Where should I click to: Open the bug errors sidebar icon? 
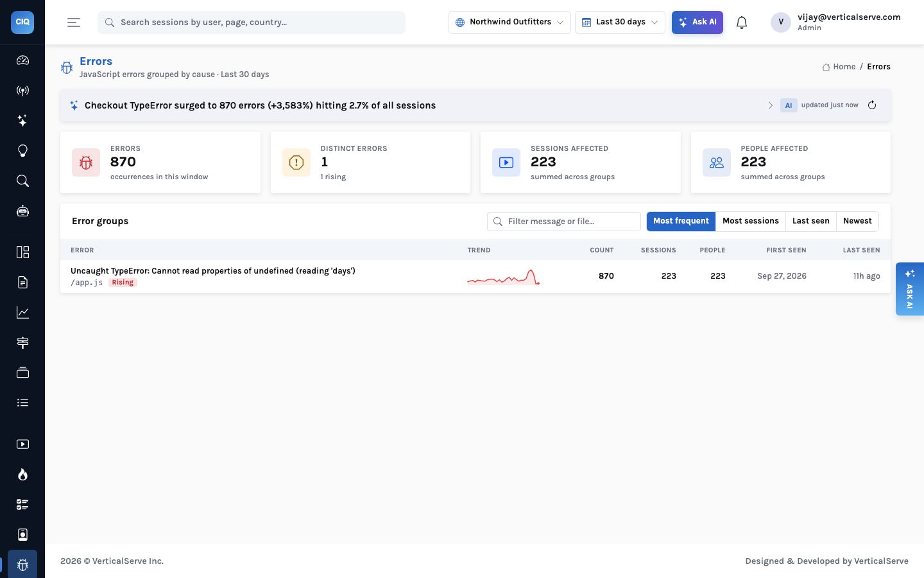(22, 565)
